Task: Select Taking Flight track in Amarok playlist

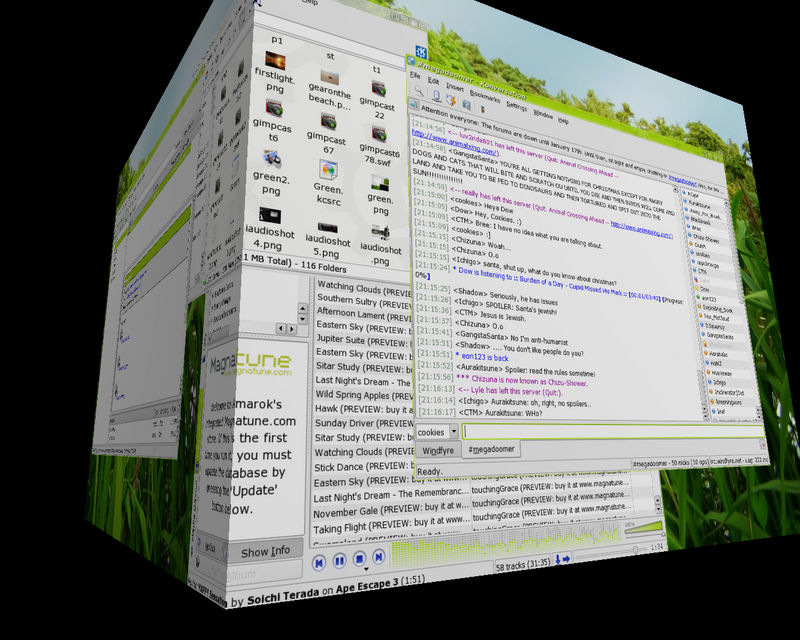Action: (x=391, y=525)
